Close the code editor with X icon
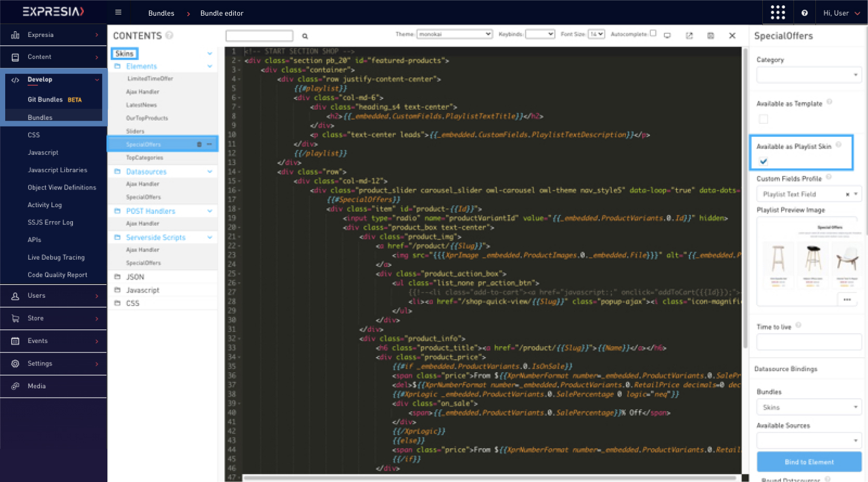Viewport: 868px width, 482px height. pos(732,35)
